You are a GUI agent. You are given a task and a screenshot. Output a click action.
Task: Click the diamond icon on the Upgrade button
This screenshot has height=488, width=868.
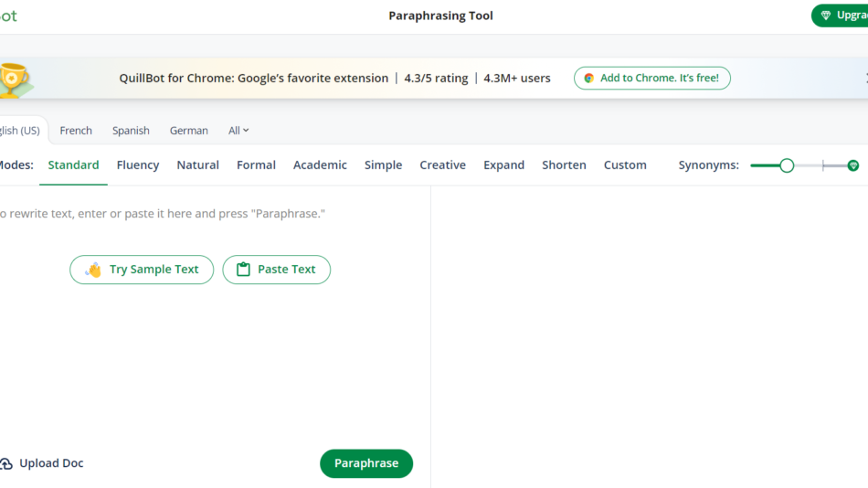click(x=828, y=16)
